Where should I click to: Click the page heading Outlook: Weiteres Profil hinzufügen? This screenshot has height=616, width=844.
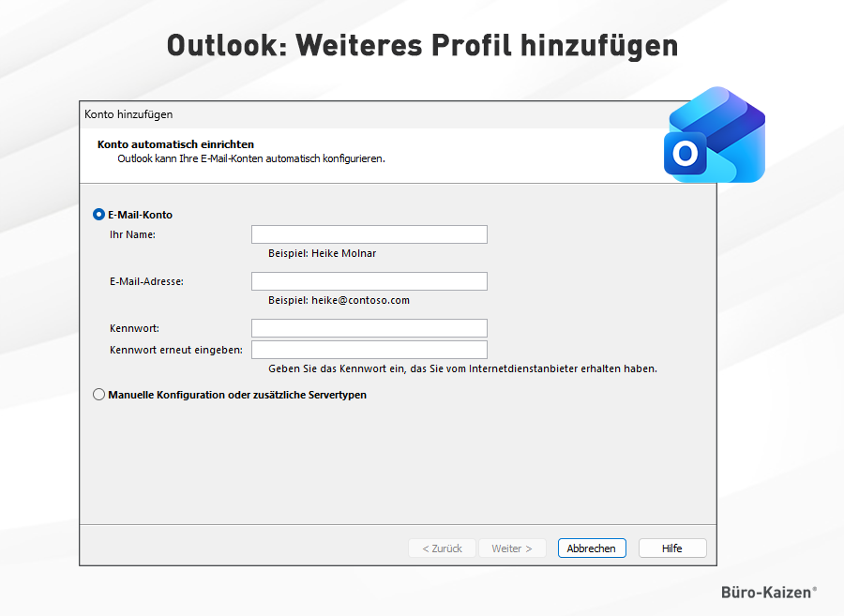pyautogui.click(x=422, y=45)
